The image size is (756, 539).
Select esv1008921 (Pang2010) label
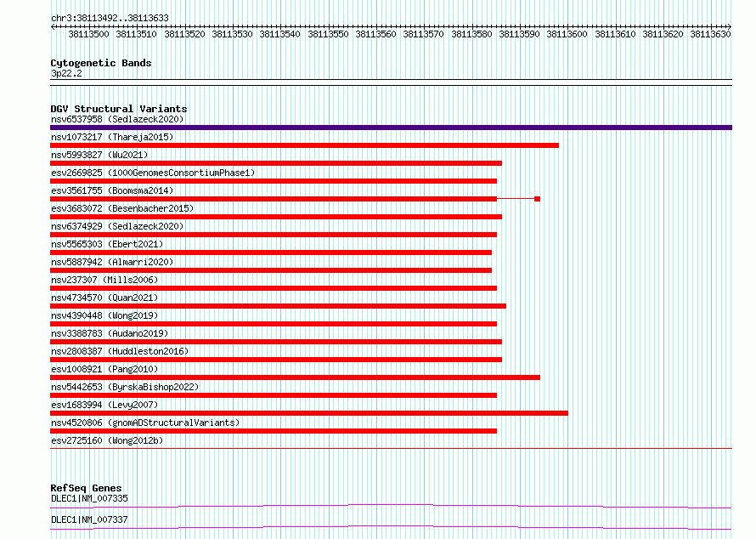coord(104,369)
